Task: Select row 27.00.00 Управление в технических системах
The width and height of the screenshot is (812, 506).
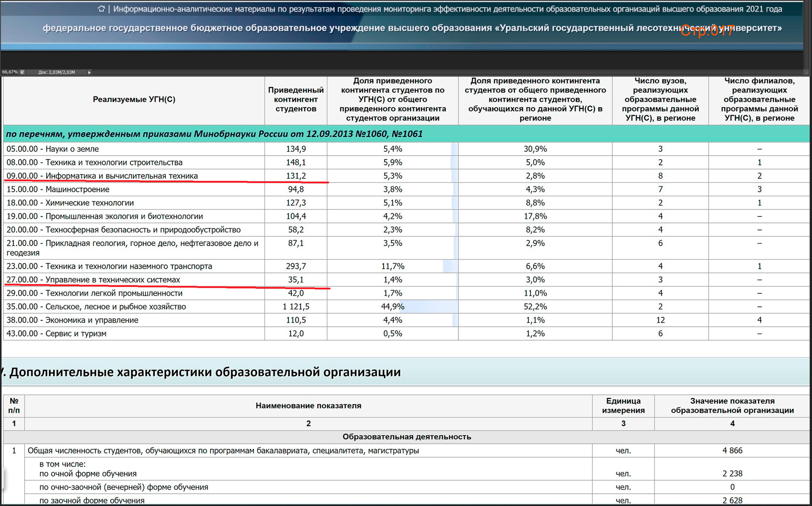Action: coord(93,279)
